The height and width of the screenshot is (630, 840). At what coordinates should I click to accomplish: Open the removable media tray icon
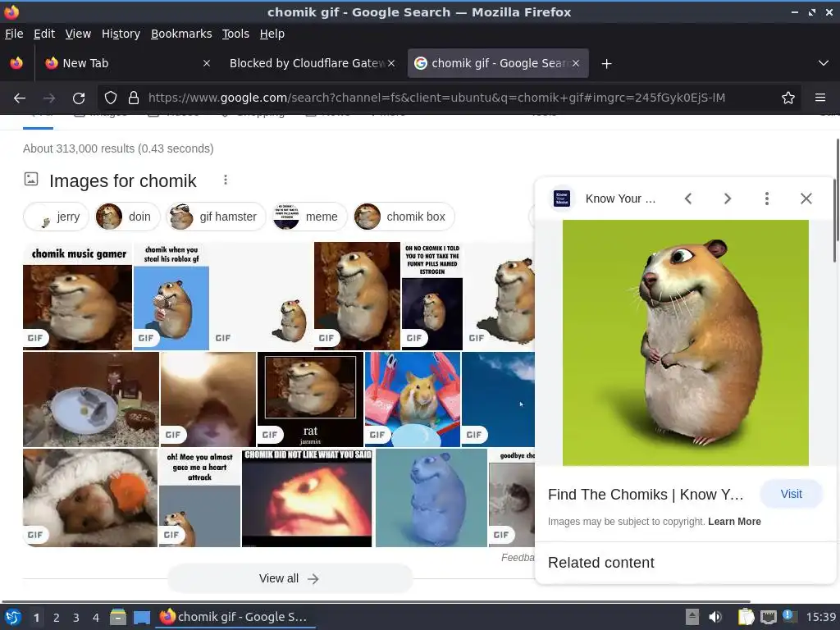tap(692, 617)
